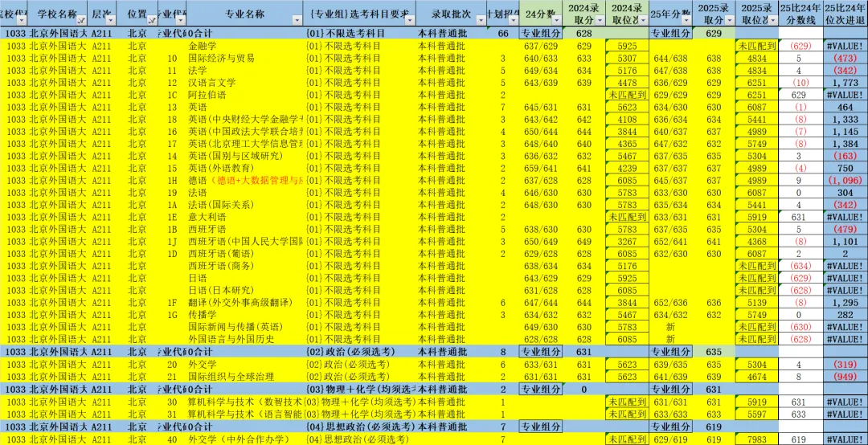The height and width of the screenshot is (445, 868).
Task: Select the planned enrollment total cell 66
Action: (x=502, y=33)
